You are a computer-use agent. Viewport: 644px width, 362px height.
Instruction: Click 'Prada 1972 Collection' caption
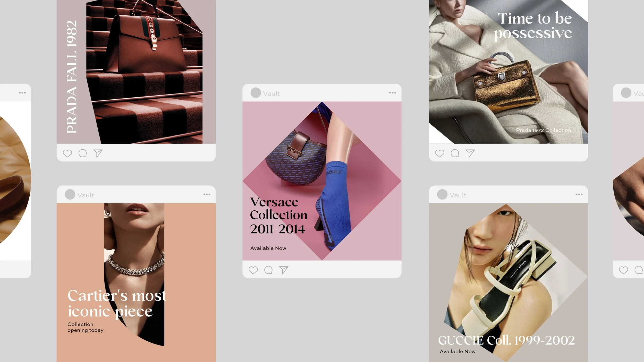click(544, 130)
